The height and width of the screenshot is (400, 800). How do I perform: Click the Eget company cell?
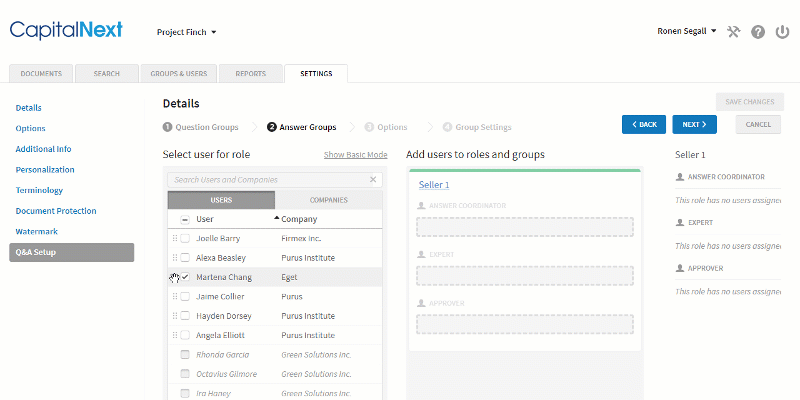(x=289, y=277)
